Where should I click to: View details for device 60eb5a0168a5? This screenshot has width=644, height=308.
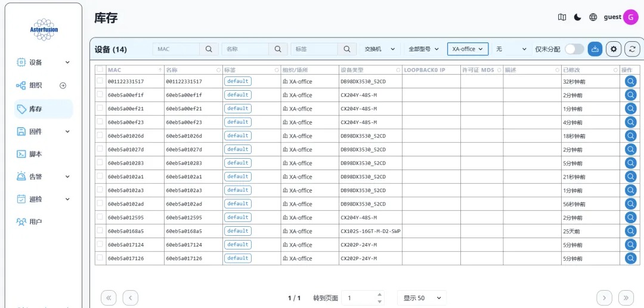coord(630,231)
